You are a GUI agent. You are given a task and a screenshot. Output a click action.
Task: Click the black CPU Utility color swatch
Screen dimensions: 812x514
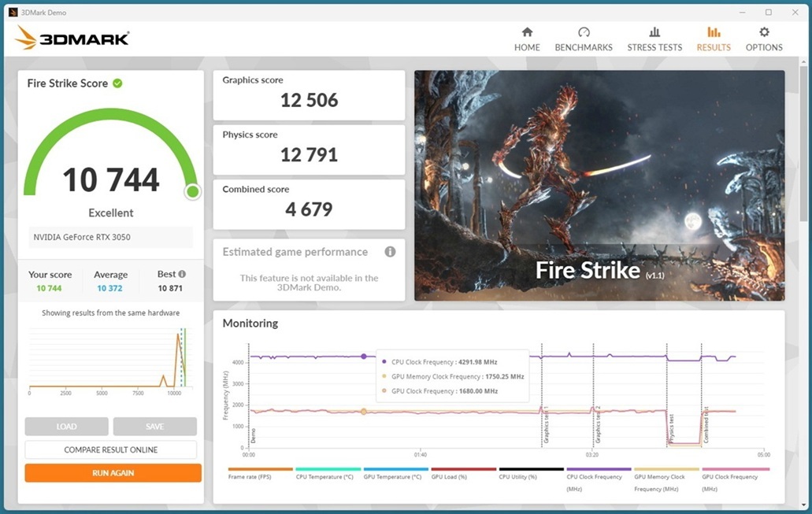531,469
